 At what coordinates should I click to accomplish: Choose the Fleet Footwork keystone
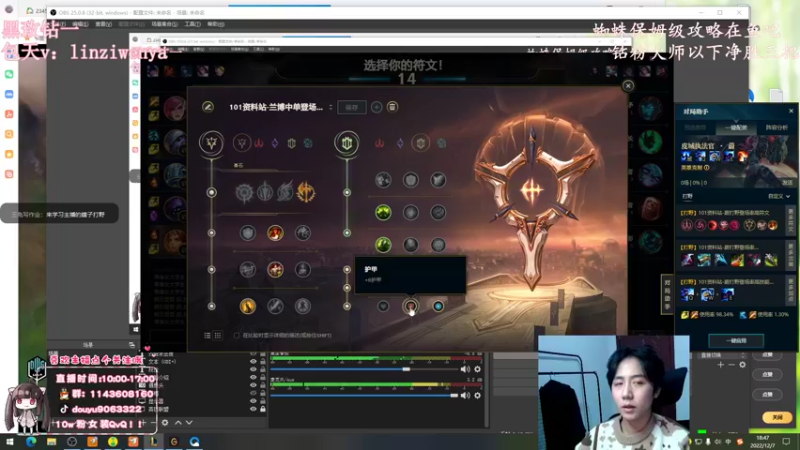(285, 192)
